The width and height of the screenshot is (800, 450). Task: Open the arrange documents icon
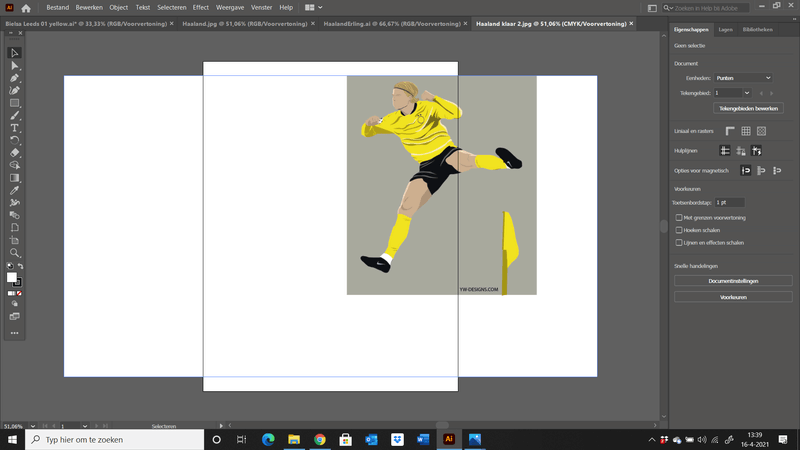pos(310,8)
